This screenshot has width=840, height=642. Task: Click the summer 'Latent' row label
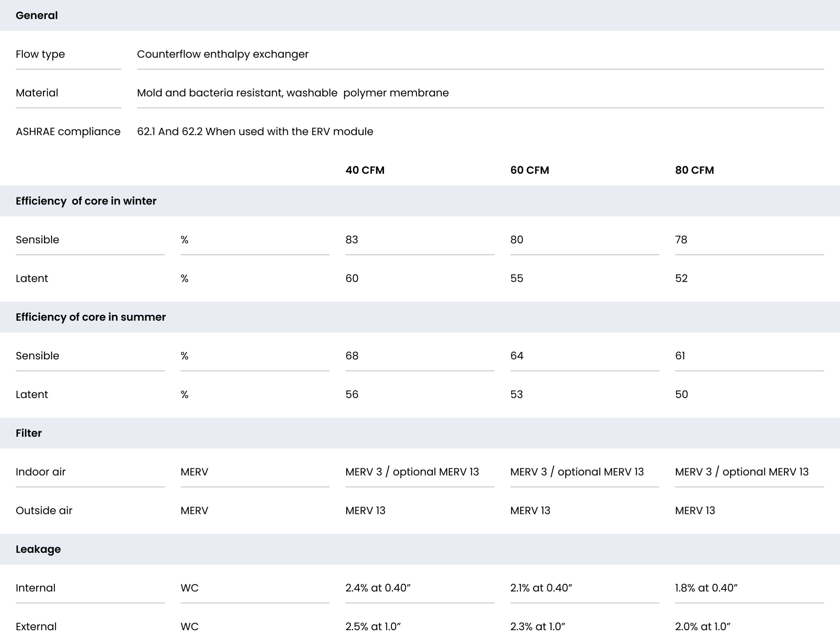pos(32,395)
